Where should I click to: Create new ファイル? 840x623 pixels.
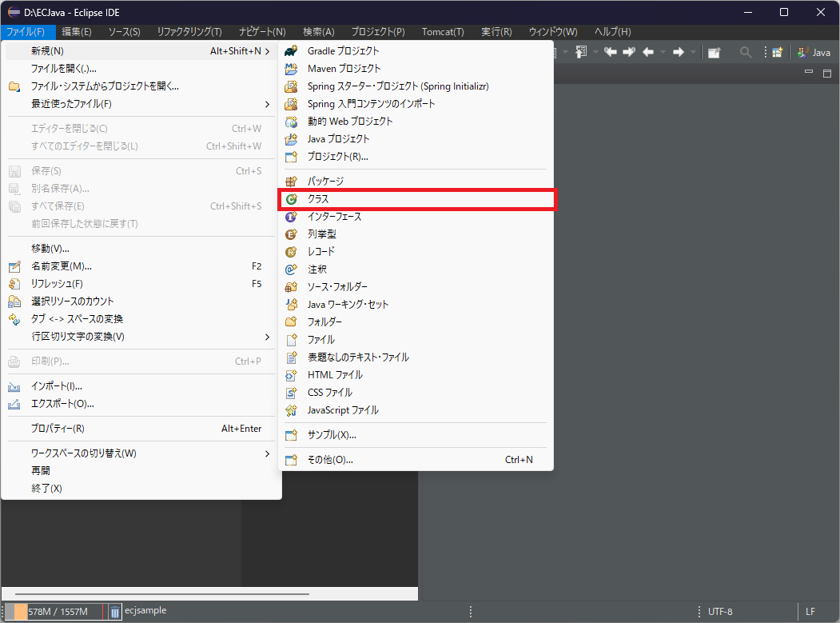[x=416, y=340]
